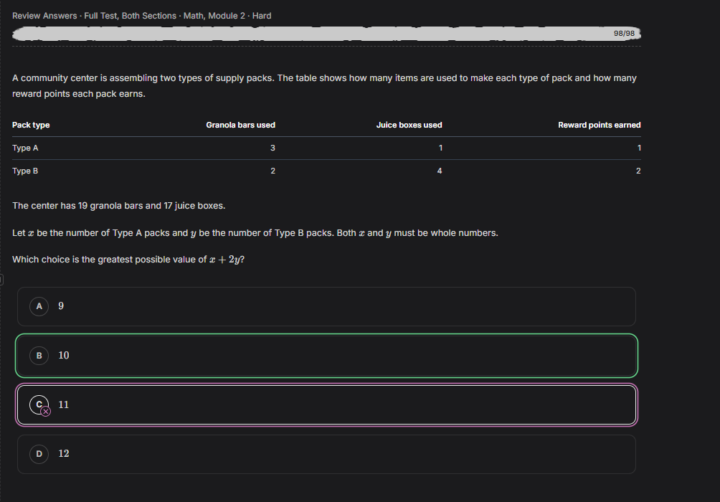Click the 'A community center is assembling' paragraph
720x502 pixels.
point(324,86)
